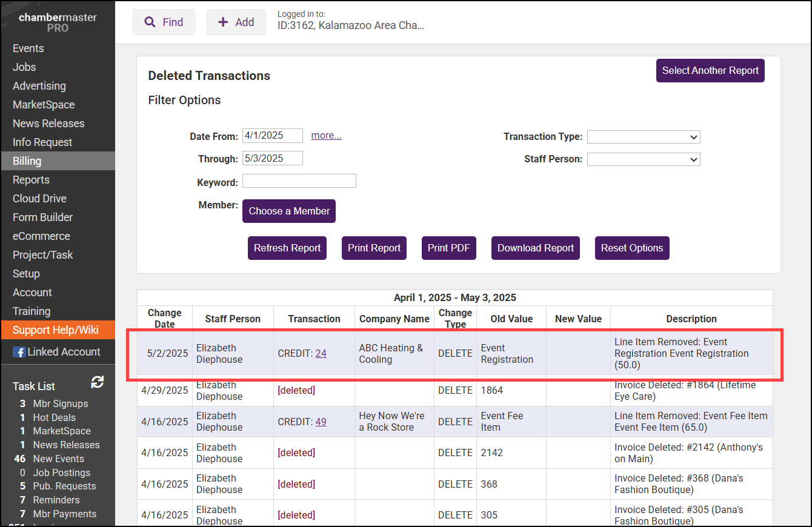
Task: Open the Support Help/Wiki menu item
Action: [55, 330]
